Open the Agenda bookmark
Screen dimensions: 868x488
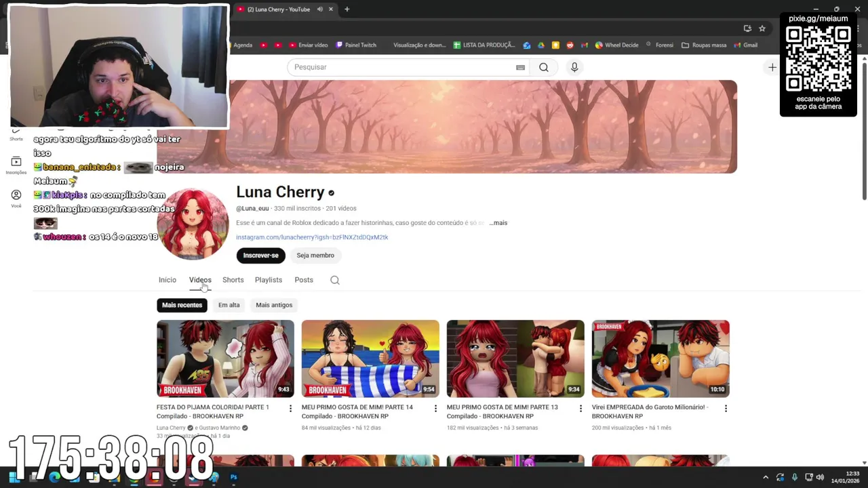(x=243, y=45)
